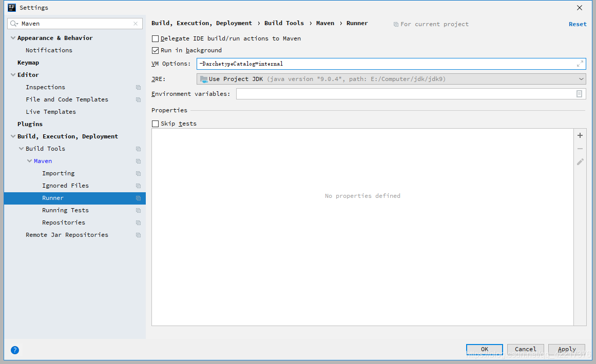This screenshot has height=364, width=596.
Task: Click project-level icon beside Ignored Files
Action: pyautogui.click(x=139, y=186)
